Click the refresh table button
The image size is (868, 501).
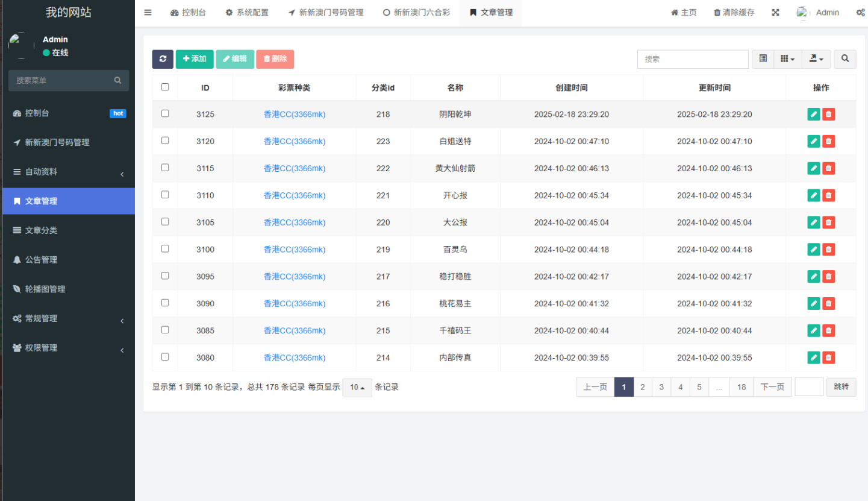point(163,59)
